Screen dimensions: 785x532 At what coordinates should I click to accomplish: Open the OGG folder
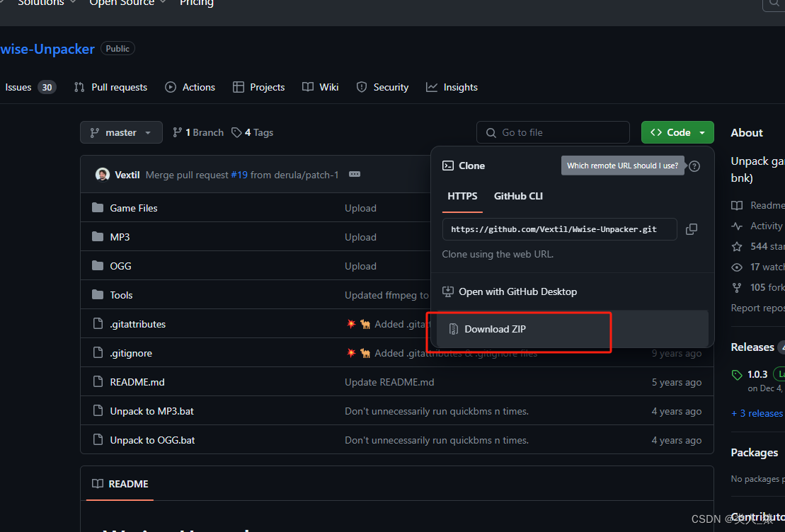coord(120,266)
